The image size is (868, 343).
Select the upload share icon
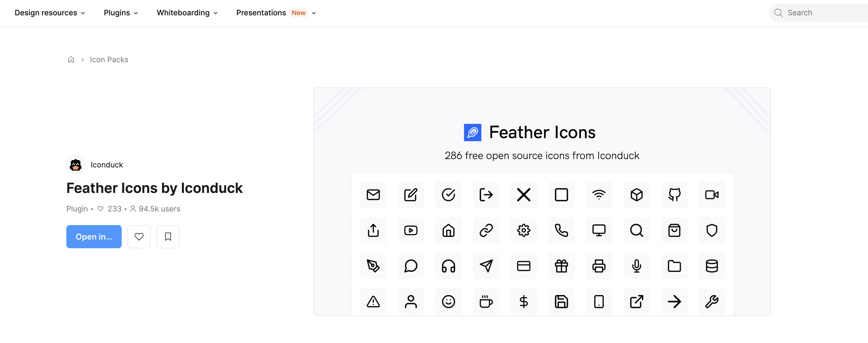click(x=373, y=231)
